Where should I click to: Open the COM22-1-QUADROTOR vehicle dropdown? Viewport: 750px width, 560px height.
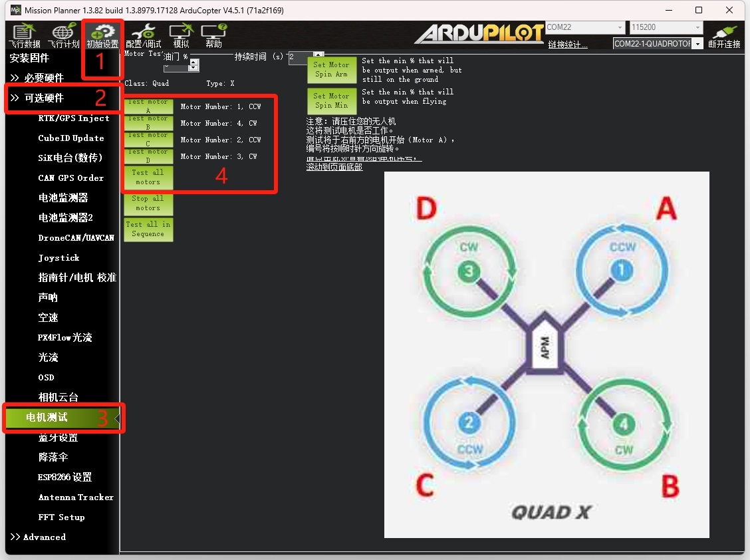tap(658, 43)
